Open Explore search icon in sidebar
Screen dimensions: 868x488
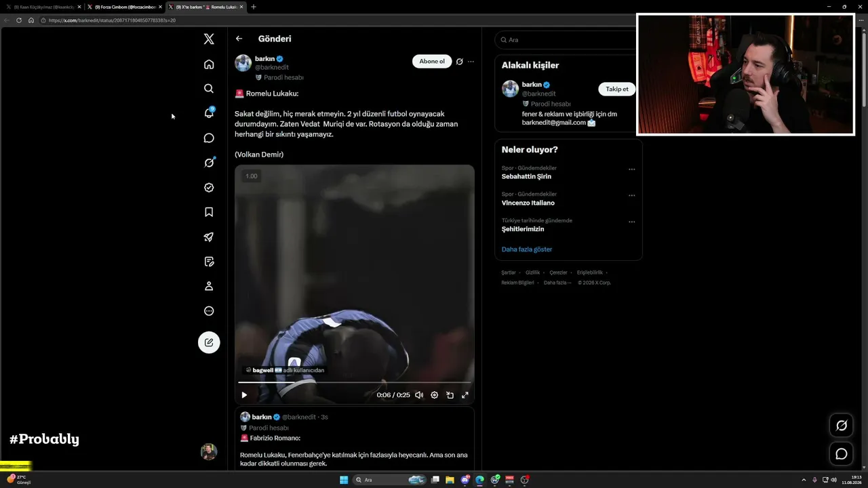209,89
